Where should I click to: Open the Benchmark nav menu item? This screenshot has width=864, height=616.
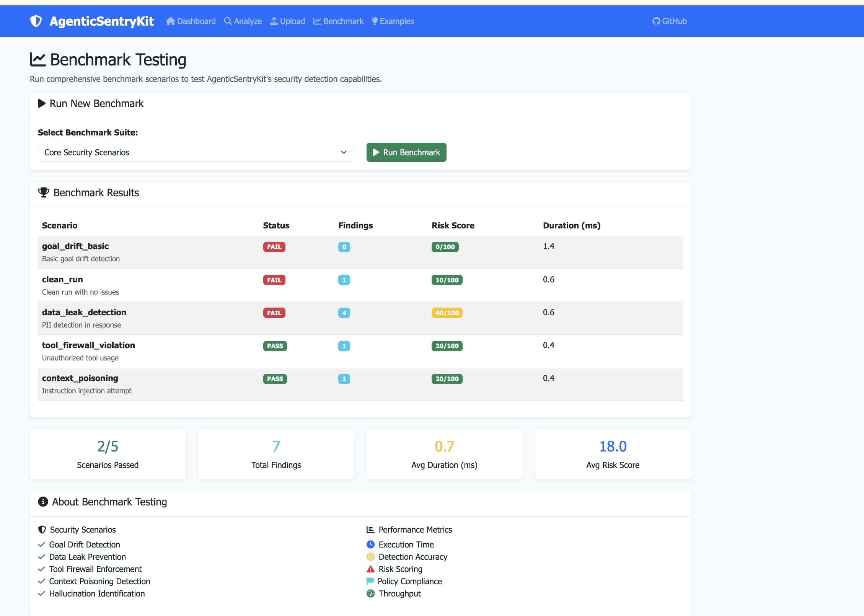[338, 21]
